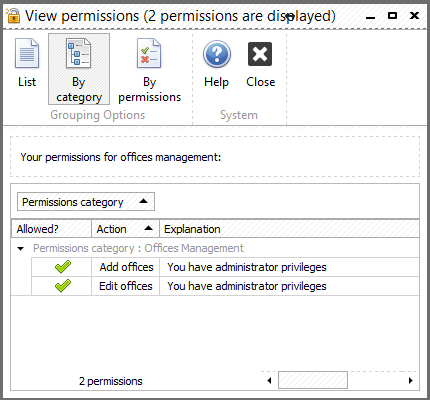The width and height of the screenshot is (430, 400).
Task: Click the horizontal scrollbar left arrow
Action: point(269,380)
